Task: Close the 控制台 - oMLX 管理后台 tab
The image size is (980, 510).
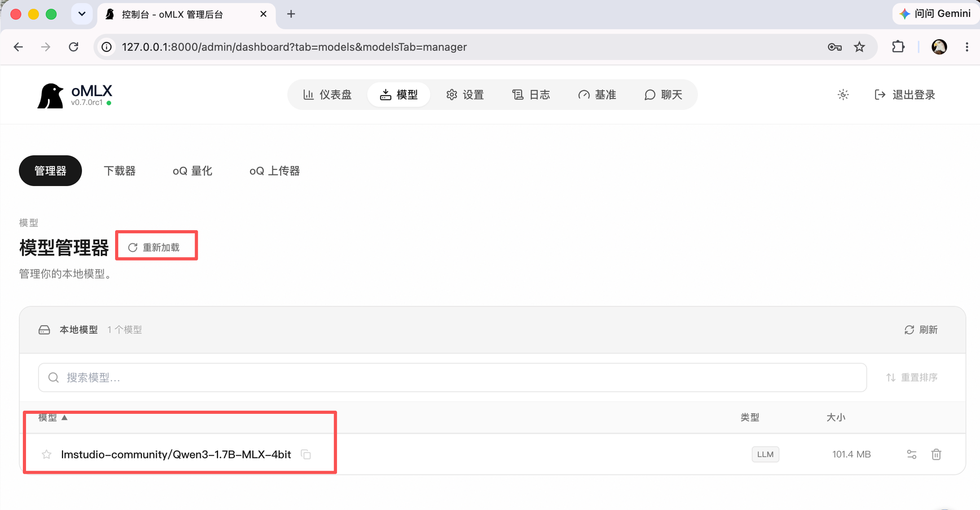Action: [x=263, y=14]
